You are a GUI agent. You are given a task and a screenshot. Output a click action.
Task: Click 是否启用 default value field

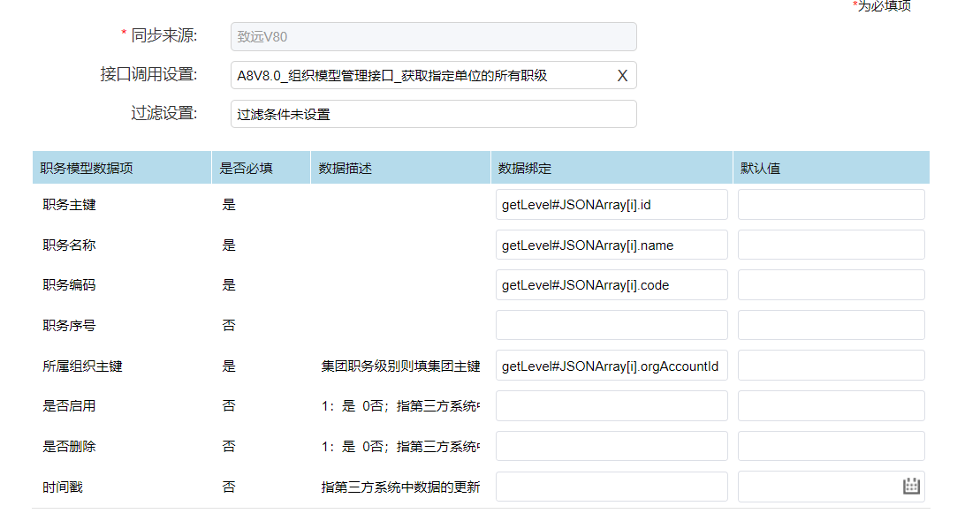(x=832, y=406)
